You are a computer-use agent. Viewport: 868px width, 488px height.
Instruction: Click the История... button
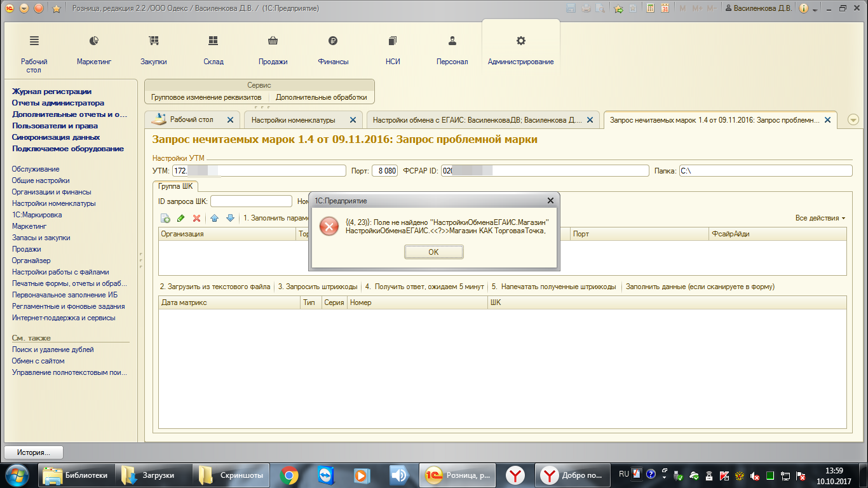tap(34, 452)
